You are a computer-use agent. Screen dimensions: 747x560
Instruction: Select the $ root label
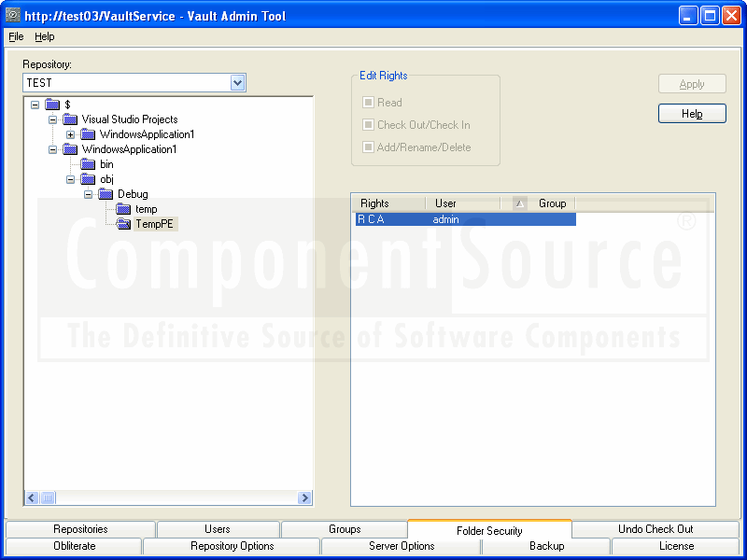(67, 105)
